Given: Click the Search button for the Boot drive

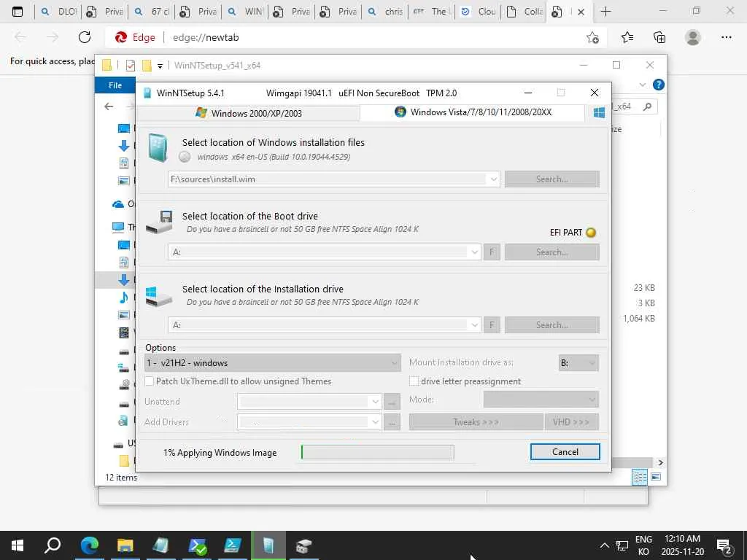Looking at the screenshot, I should (551, 252).
